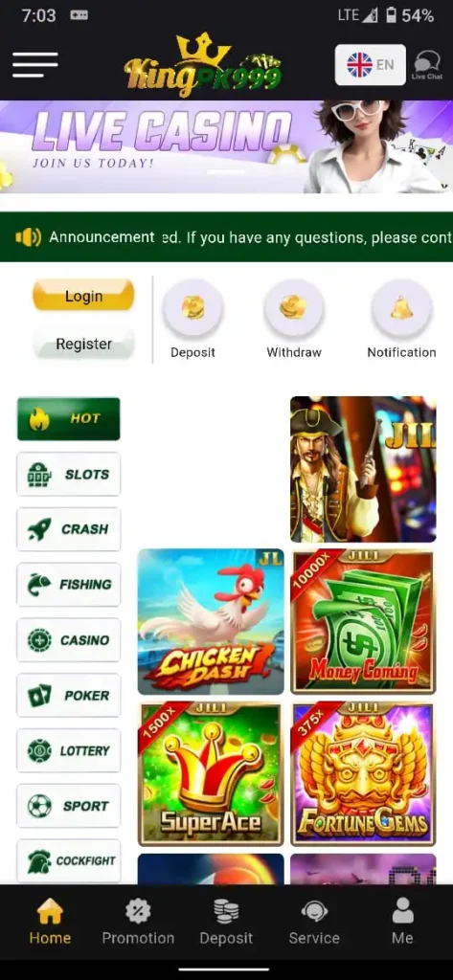The width and height of the screenshot is (453, 980).
Task: Expand the EN language selector
Action: [371, 64]
